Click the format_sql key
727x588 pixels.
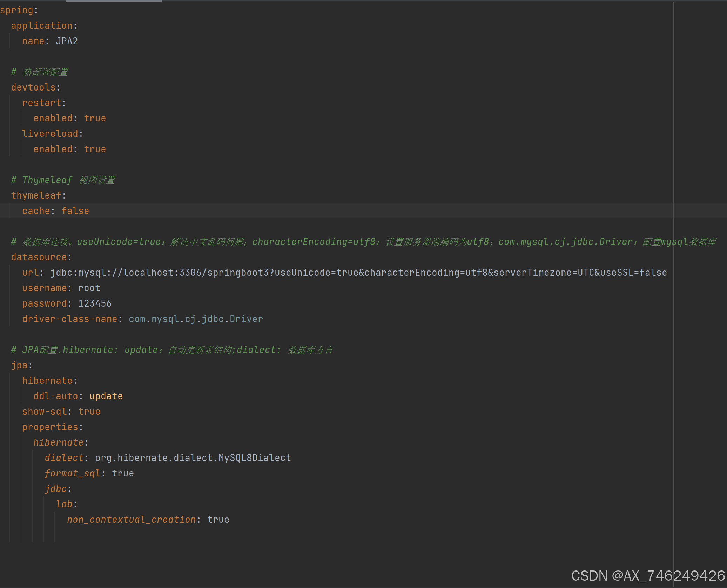pyautogui.click(x=73, y=473)
